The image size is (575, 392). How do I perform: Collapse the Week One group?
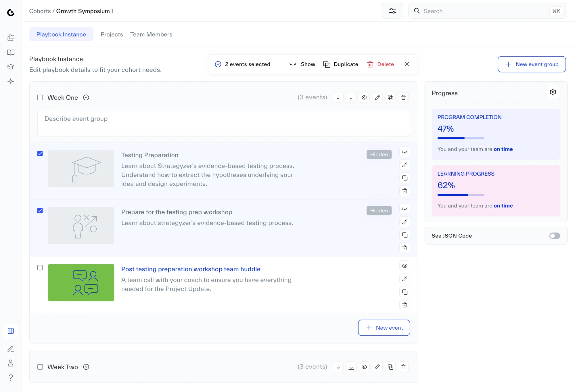[86, 97]
